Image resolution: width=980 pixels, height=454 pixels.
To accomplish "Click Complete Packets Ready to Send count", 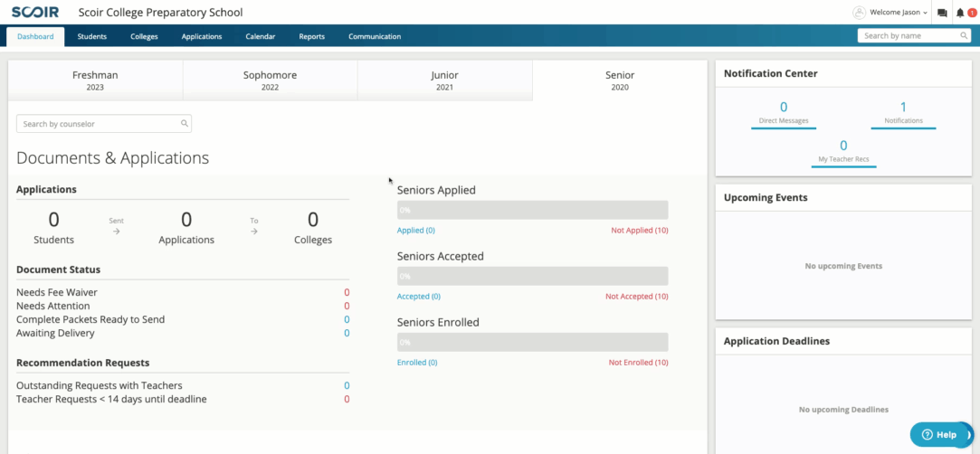I will coord(347,320).
